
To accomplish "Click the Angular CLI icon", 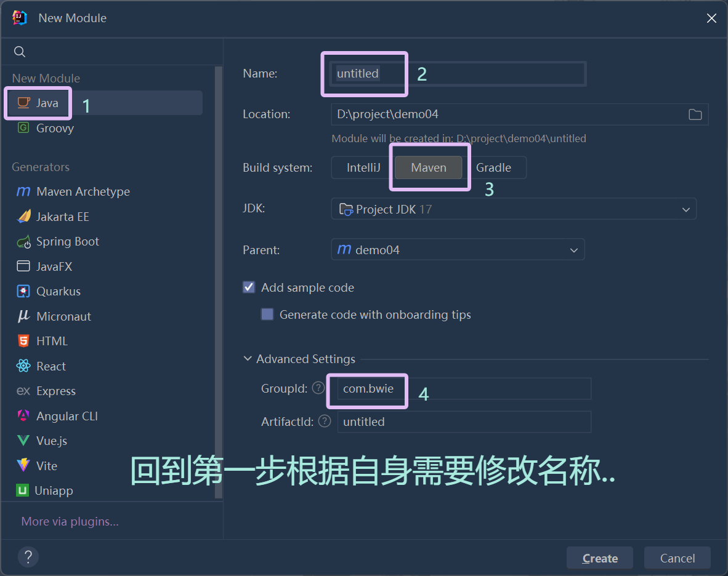I will click(x=23, y=415).
